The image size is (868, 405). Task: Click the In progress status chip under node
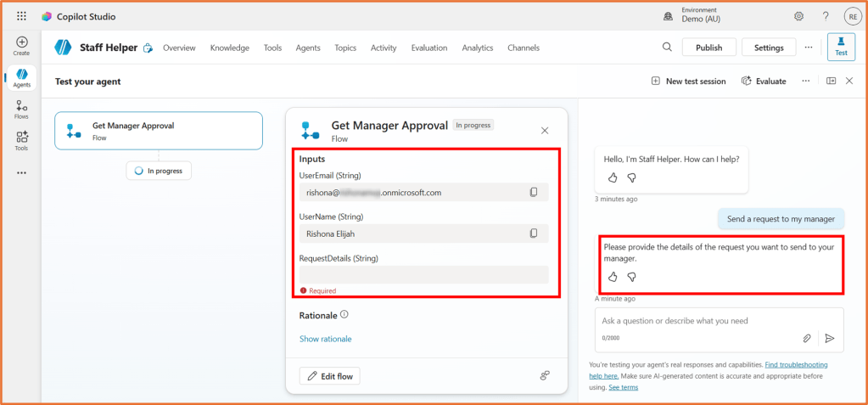(x=159, y=171)
